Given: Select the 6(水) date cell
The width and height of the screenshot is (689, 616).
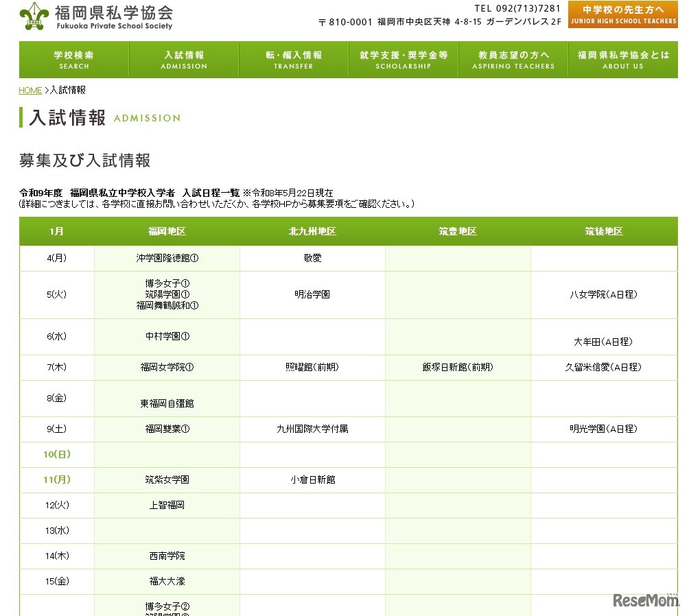Looking at the screenshot, I should click(57, 337).
